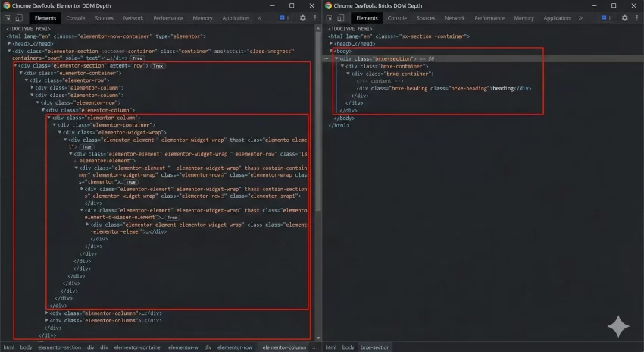Select html lang line in Bricks DevTools
This screenshot has width=644, height=352.
[x=399, y=36]
